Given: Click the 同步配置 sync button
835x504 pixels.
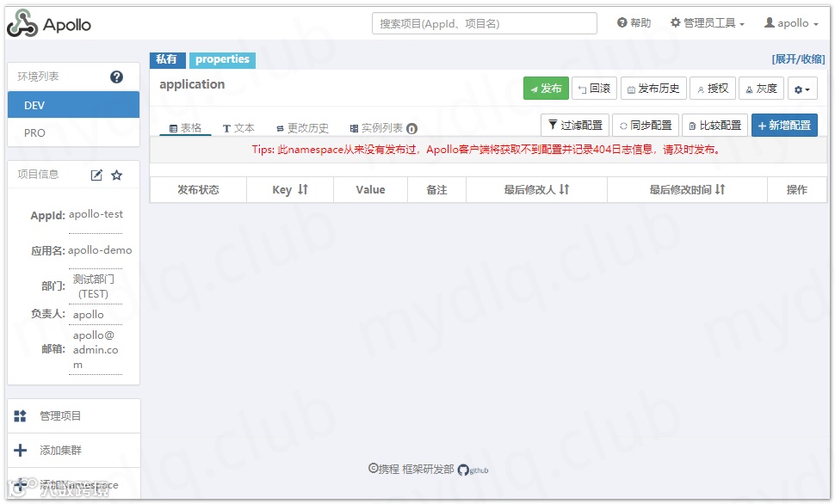Looking at the screenshot, I should point(646,125).
